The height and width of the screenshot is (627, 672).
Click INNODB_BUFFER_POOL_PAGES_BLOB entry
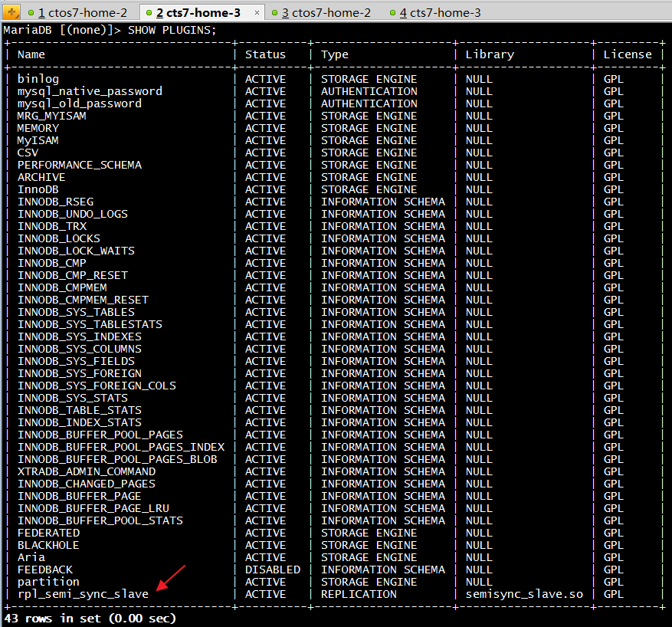point(117,459)
